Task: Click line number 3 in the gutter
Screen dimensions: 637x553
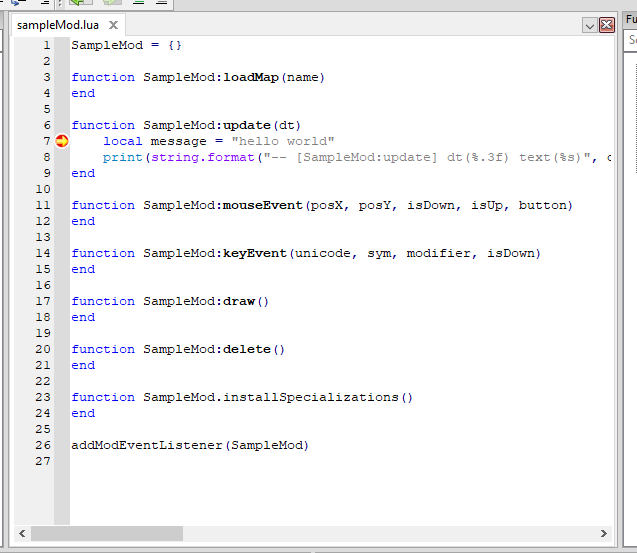Action: (47, 77)
